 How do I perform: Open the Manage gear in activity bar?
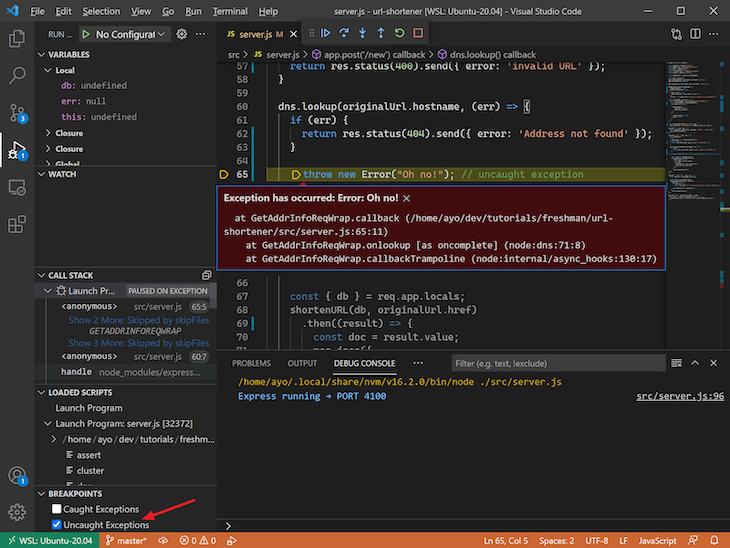pos(17,512)
